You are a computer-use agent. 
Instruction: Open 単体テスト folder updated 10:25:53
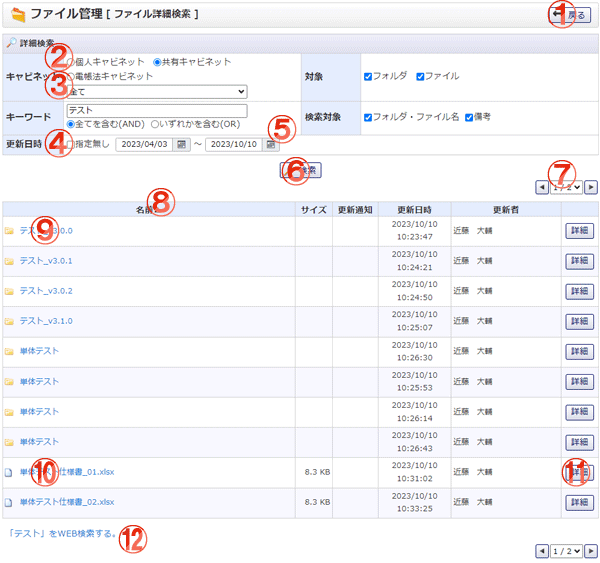[39, 382]
